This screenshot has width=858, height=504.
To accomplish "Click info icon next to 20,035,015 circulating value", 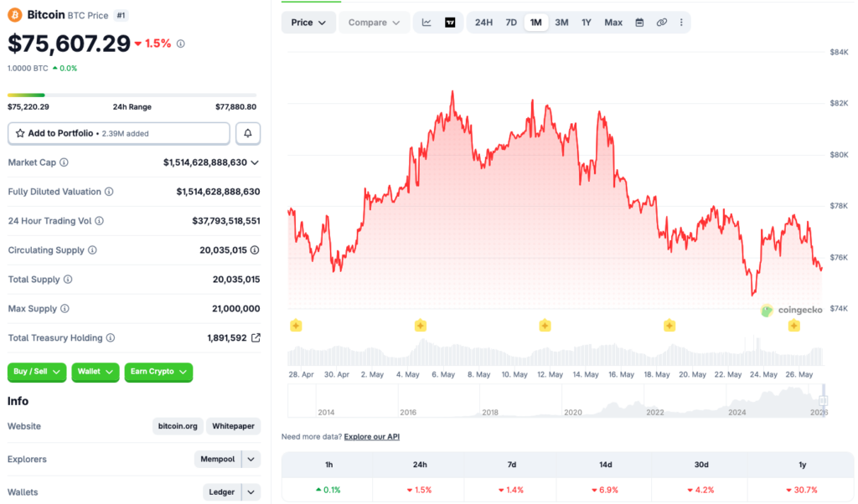I will pyautogui.click(x=255, y=250).
